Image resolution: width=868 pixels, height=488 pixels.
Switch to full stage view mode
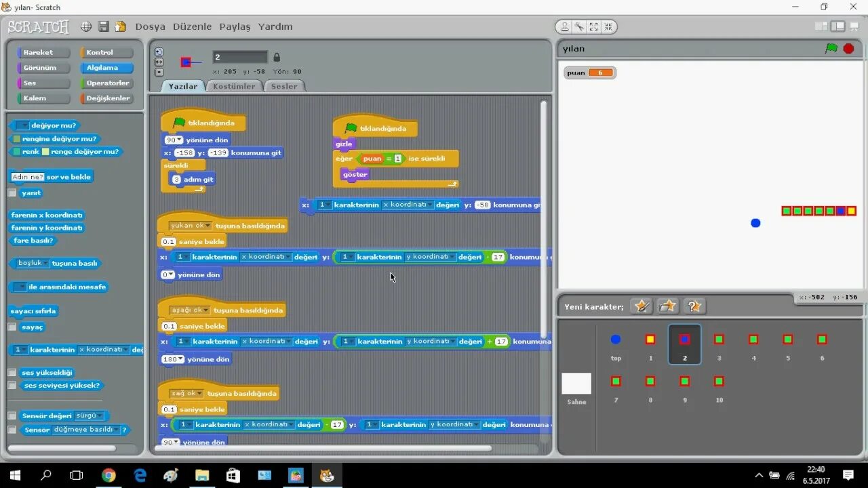pos(838,26)
